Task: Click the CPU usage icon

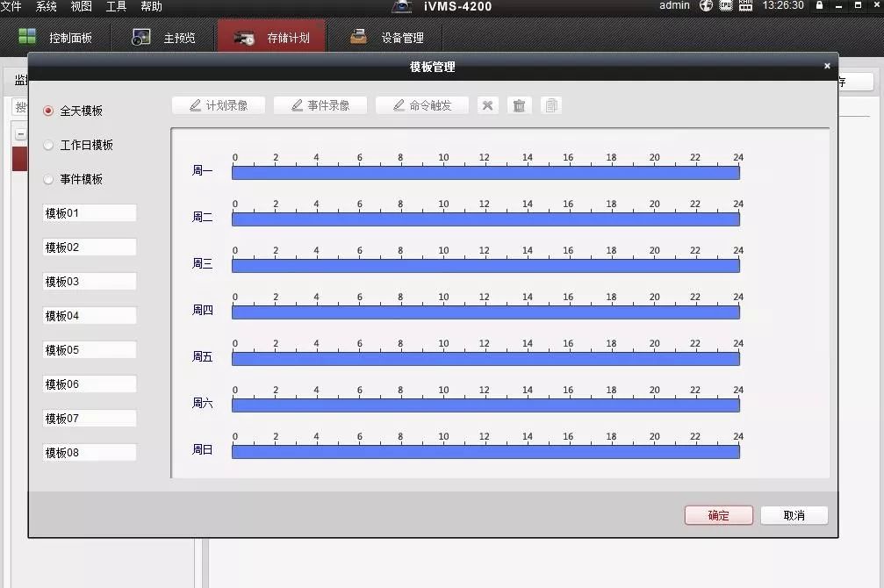Action: pyautogui.click(x=726, y=5)
